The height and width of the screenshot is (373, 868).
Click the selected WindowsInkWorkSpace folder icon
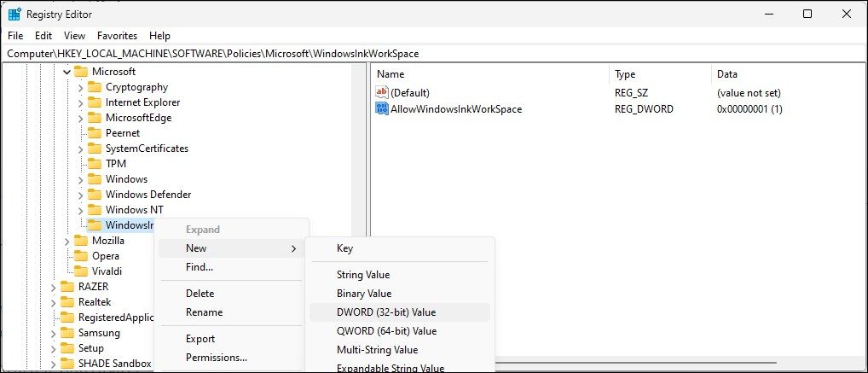[95, 225]
